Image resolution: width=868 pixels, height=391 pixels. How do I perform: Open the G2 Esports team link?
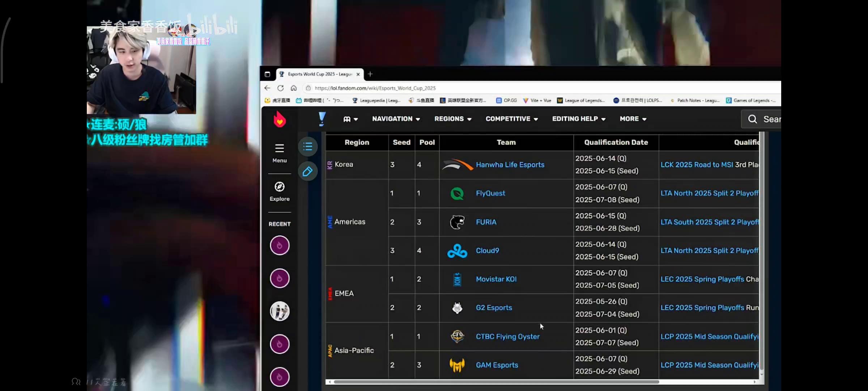click(494, 308)
